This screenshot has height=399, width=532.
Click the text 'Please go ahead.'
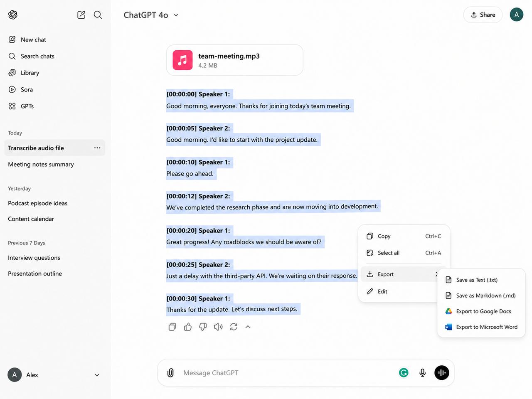point(190,174)
